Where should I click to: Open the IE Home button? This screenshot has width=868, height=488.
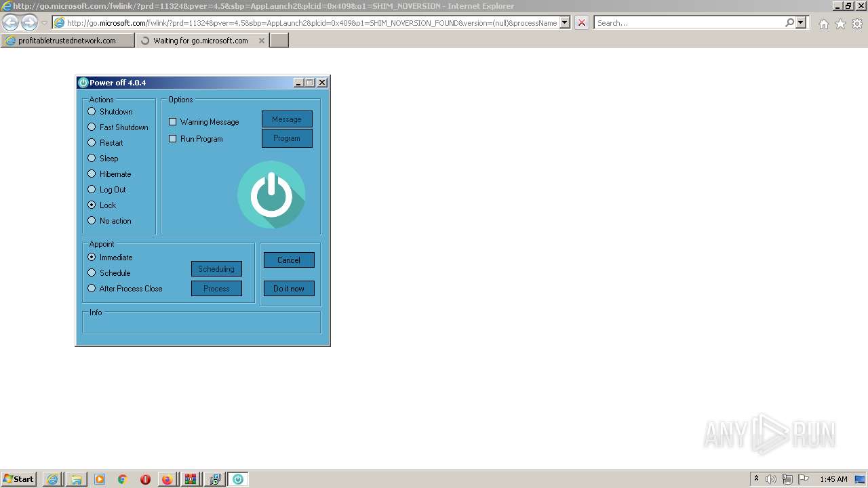tap(823, 24)
